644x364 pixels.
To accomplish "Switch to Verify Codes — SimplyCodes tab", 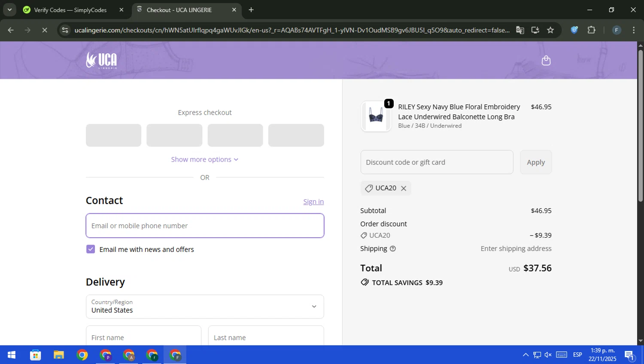I will click(x=70, y=10).
